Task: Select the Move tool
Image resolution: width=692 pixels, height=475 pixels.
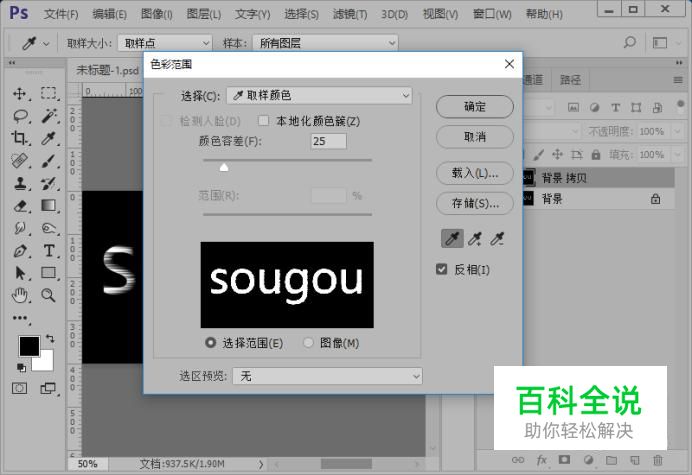Action: (x=19, y=93)
